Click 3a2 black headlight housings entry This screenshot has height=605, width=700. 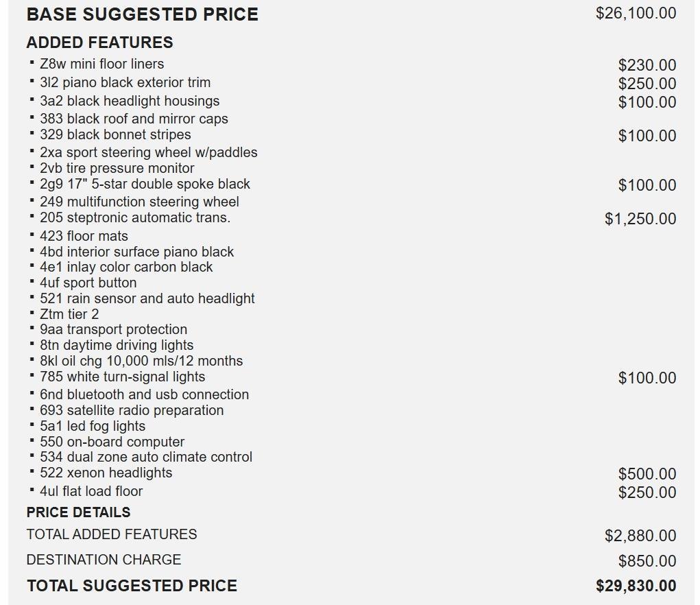(130, 101)
